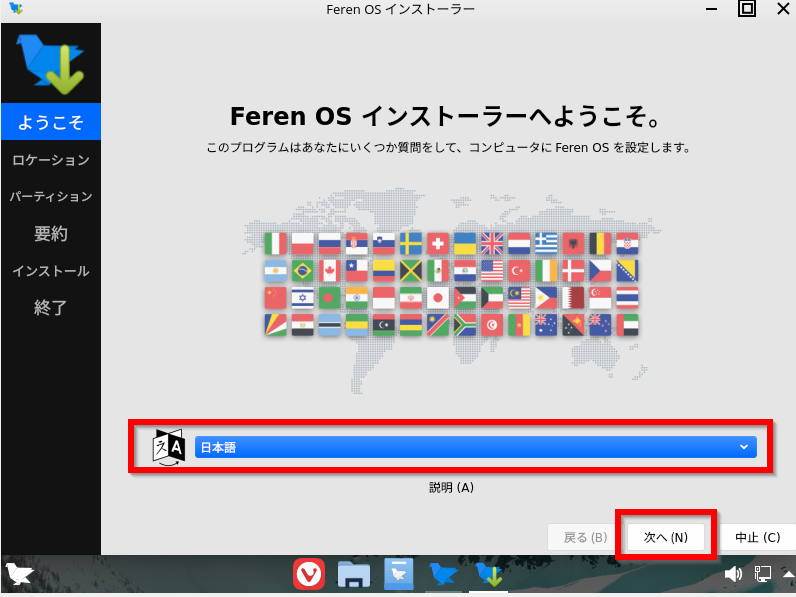Select the ようこそ step in sidebar
This screenshot has width=796, height=597.
point(51,122)
